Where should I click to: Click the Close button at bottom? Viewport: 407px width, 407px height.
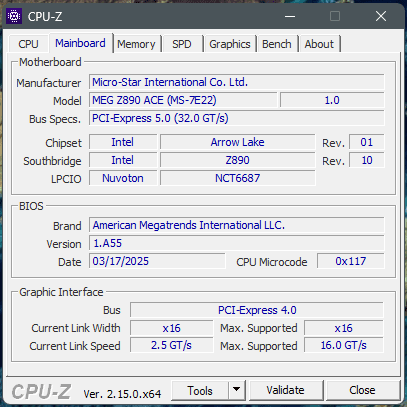pos(362,390)
